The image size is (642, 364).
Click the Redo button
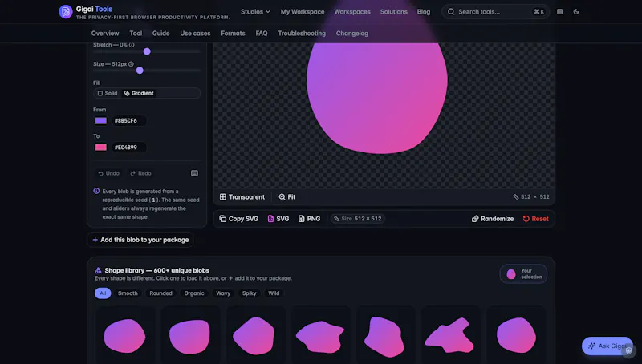coord(141,173)
